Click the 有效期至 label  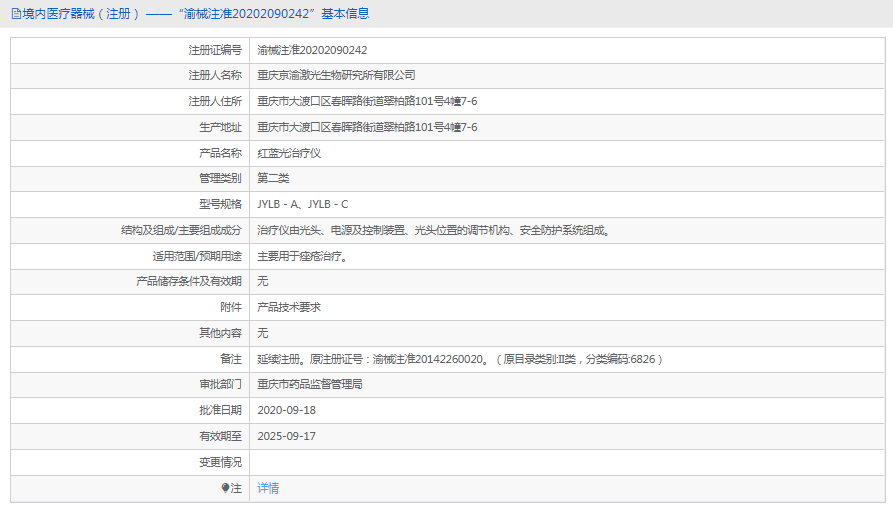click(220, 436)
